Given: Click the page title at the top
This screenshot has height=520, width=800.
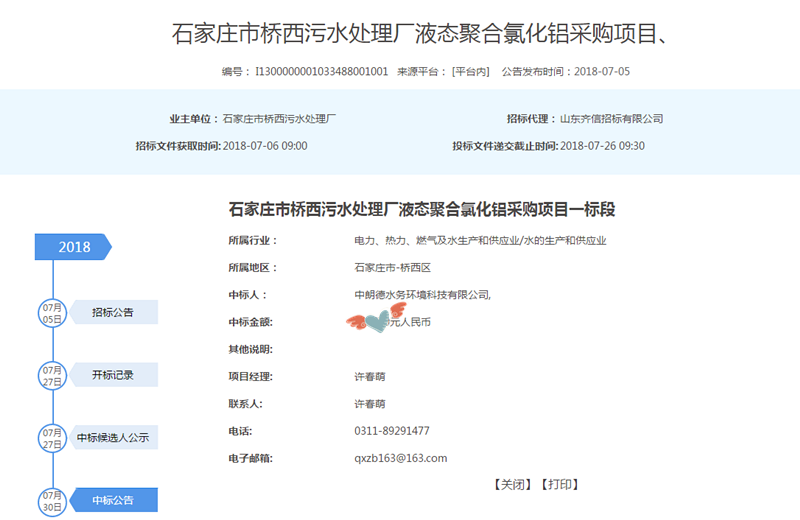Looking at the screenshot, I should (420, 33).
